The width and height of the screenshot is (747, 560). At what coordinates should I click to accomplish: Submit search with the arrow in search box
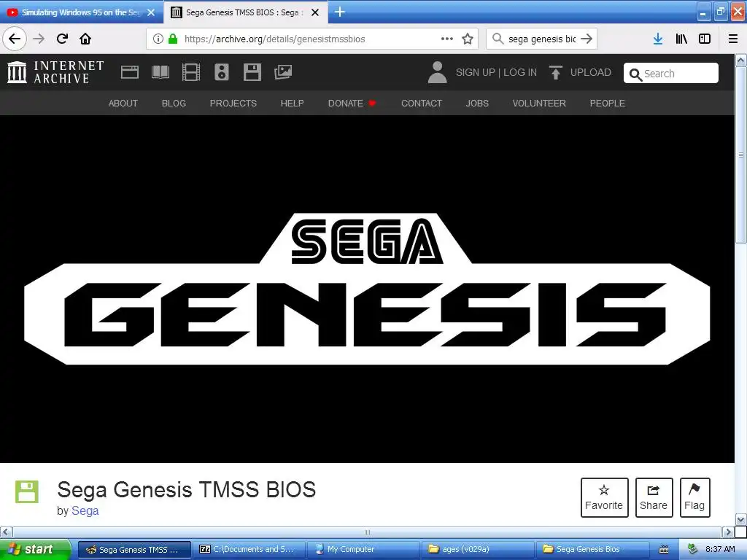click(x=587, y=39)
